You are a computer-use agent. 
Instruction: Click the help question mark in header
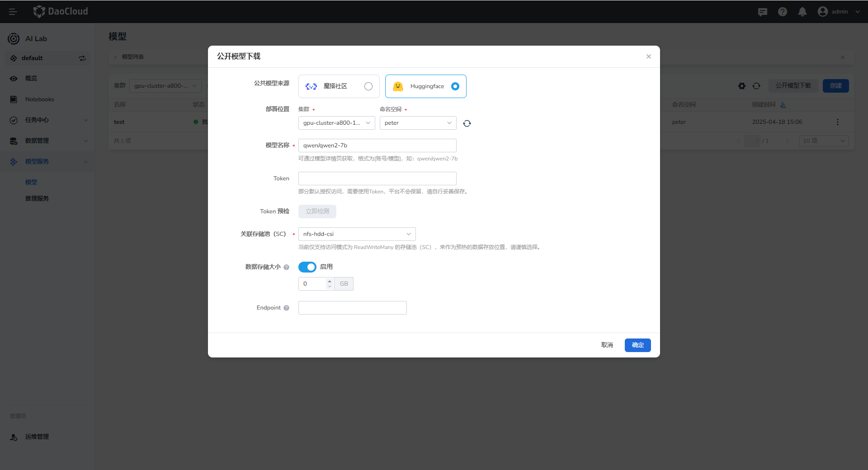pos(782,12)
